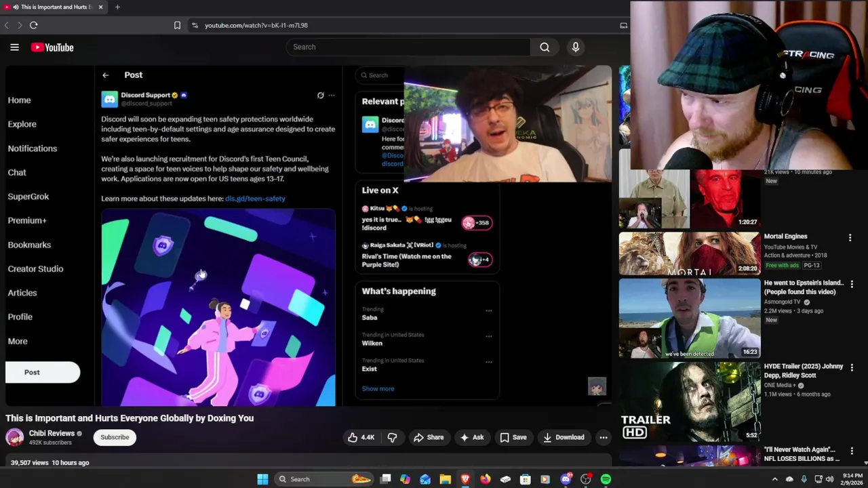
Task: Open options for HYDE Trailer video
Action: 852,367
